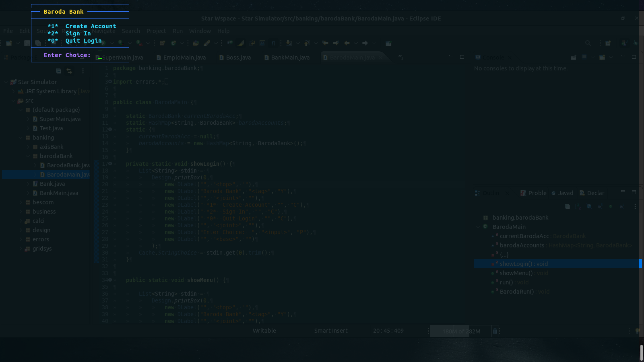Open the New wizard dropdown arrow
Image resolution: width=644 pixels, height=362 pixels.
click(18, 43)
